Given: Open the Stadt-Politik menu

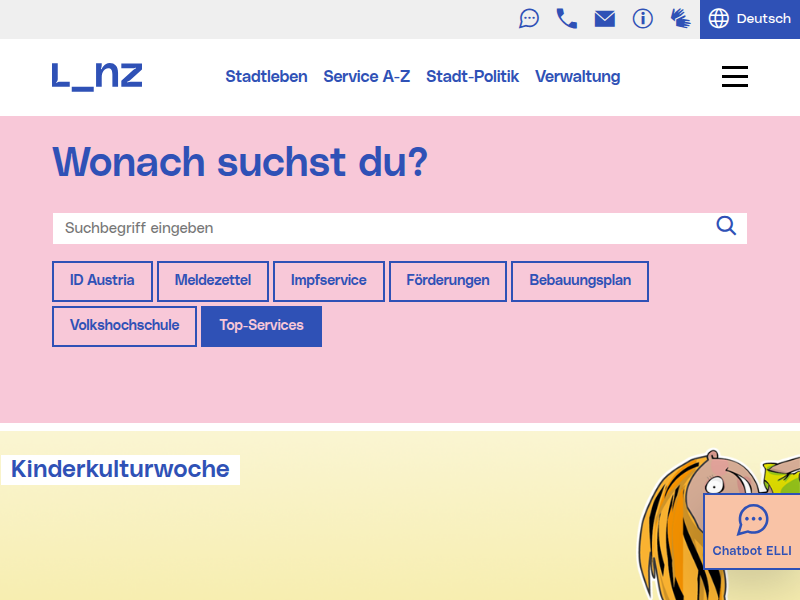Looking at the screenshot, I should (x=472, y=77).
